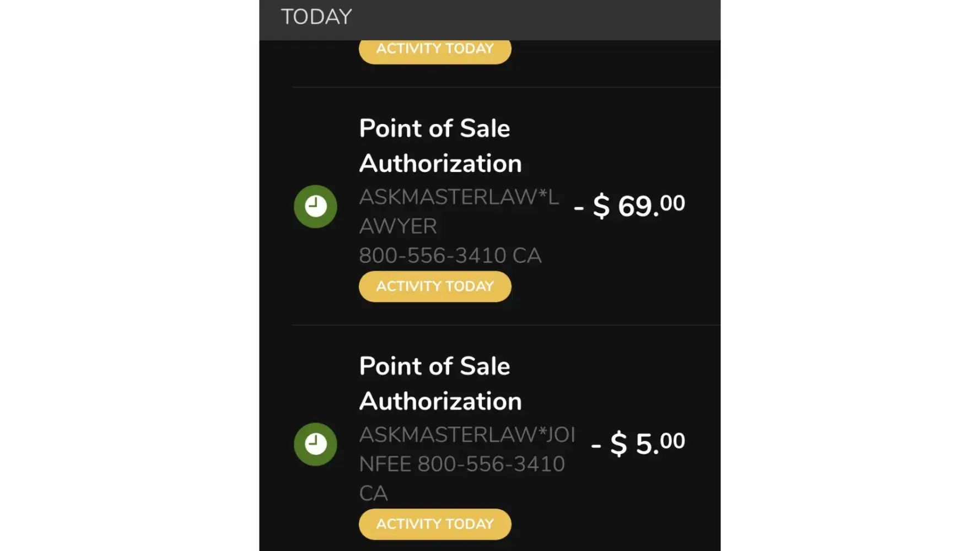Tap the partially hidden top Activity Today badge
980x551 pixels.
pyautogui.click(x=435, y=51)
